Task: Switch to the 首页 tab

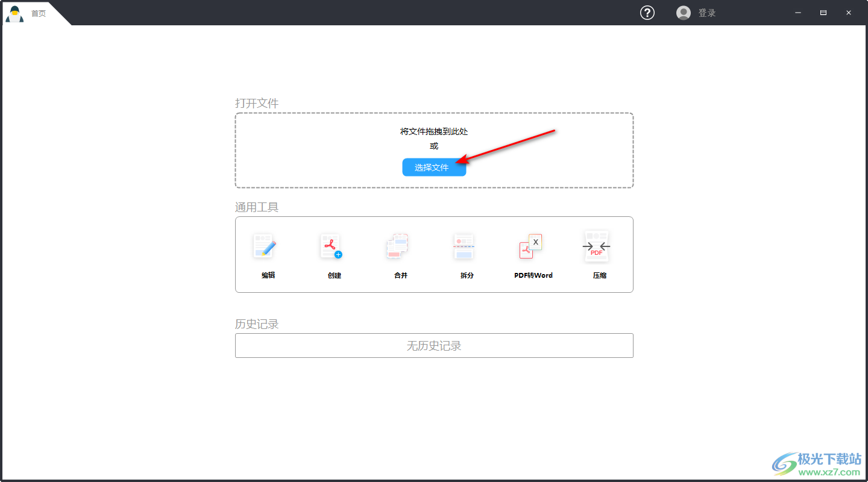Action: pyautogui.click(x=39, y=13)
